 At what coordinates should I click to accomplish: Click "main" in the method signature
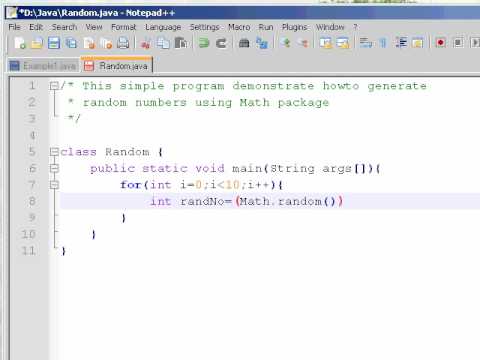[x=247, y=168]
